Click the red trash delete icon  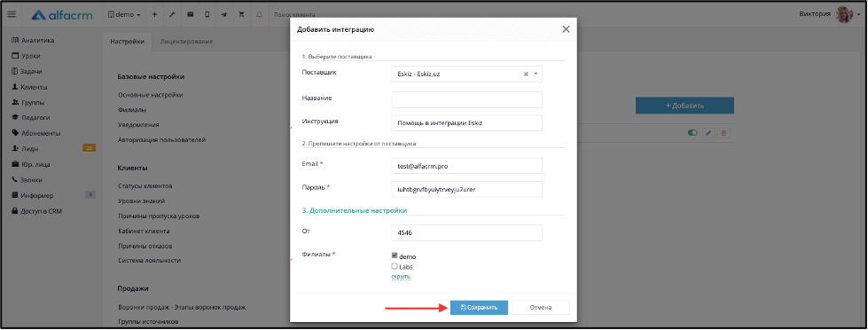[724, 133]
